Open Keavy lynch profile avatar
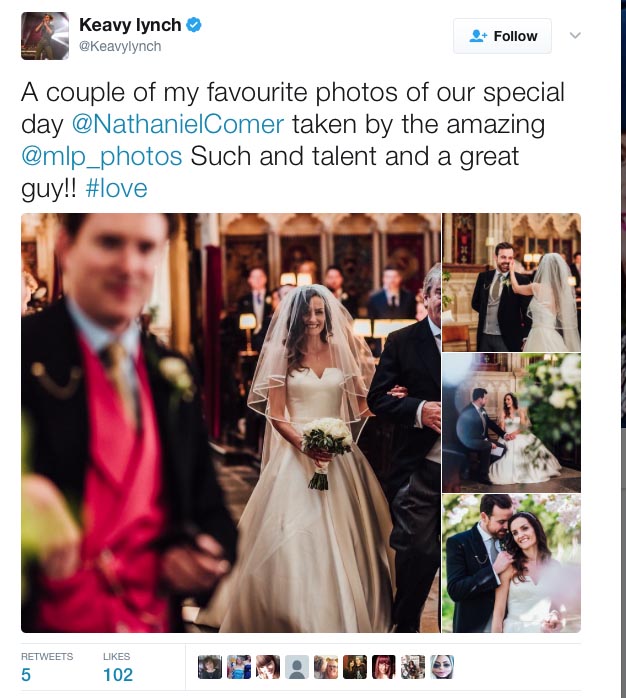Image resolution: width=626 pixels, height=698 pixels. click(45, 36)
